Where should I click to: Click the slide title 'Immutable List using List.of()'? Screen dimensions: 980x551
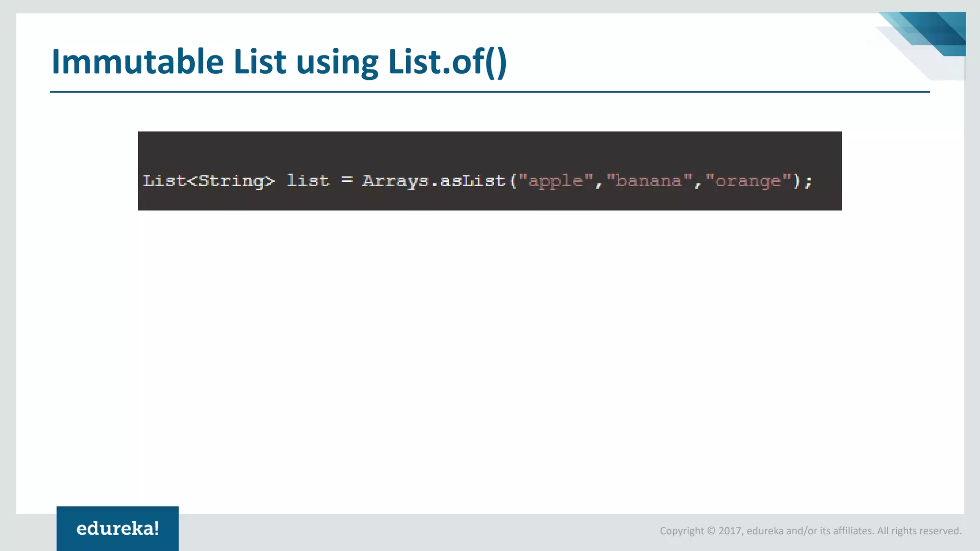279,62
